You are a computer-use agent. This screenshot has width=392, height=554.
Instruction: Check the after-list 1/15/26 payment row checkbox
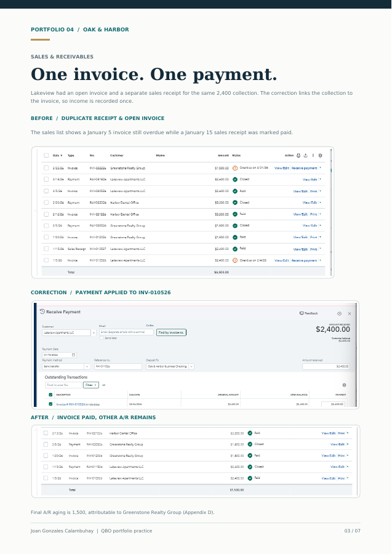(46, 467)
